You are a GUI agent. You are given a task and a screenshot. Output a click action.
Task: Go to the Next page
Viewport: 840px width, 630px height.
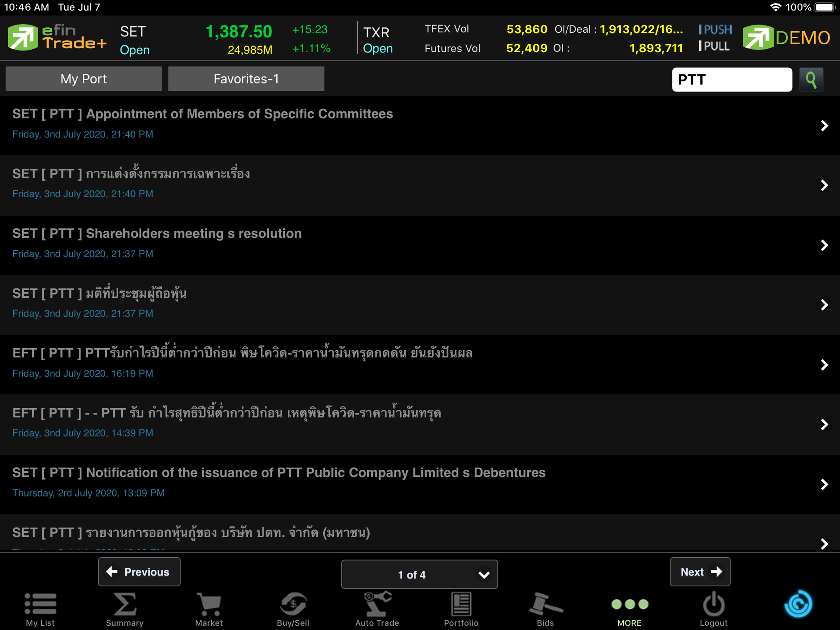click(x=700, y=572)
